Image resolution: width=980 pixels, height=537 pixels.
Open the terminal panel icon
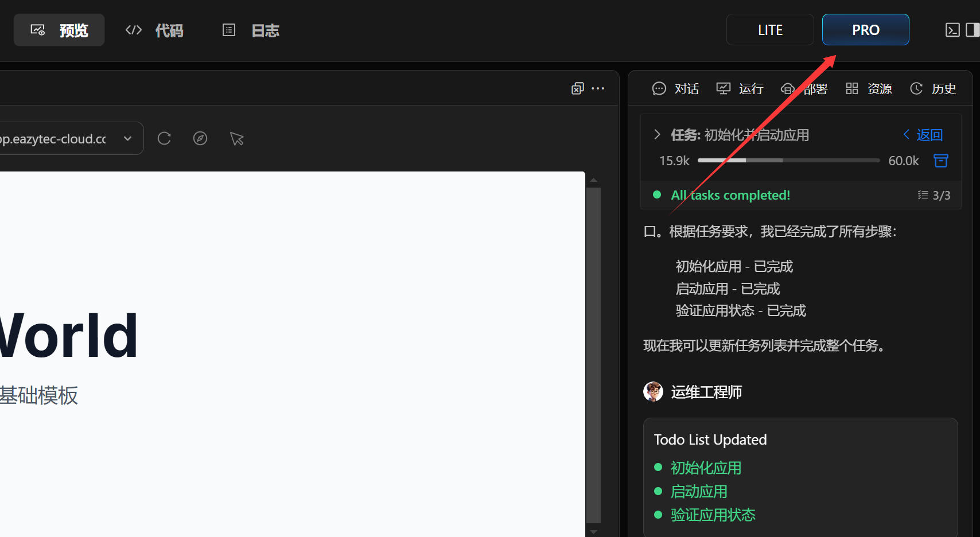coord(952,30)
